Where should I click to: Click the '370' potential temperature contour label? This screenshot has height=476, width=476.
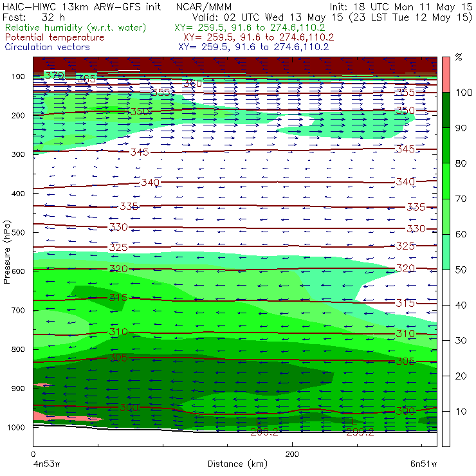click(54, 75)
